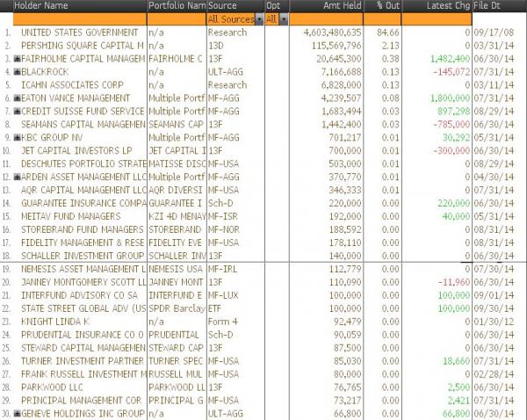The width and height of the screenshot is (527, 420).
Task: Select Knight Linda K holder
Action: tap(55, 322)
